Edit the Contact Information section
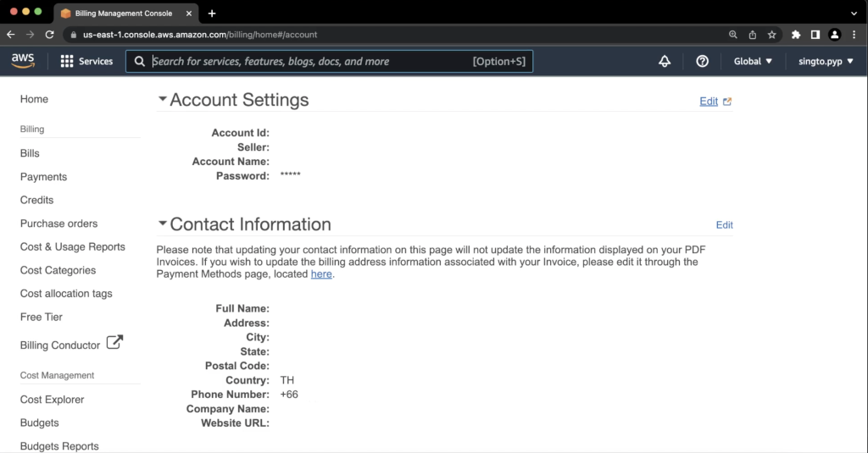 coord(724,225)
